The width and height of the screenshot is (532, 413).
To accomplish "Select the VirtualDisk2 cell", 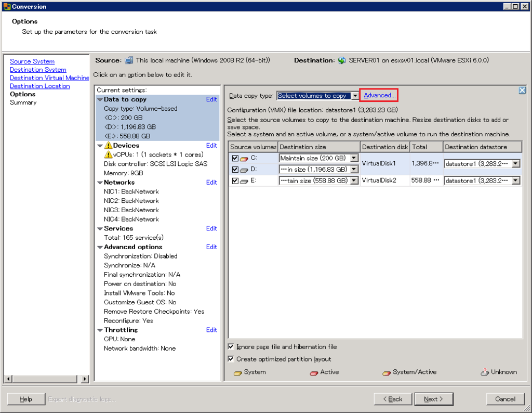I will click(385, 180).
